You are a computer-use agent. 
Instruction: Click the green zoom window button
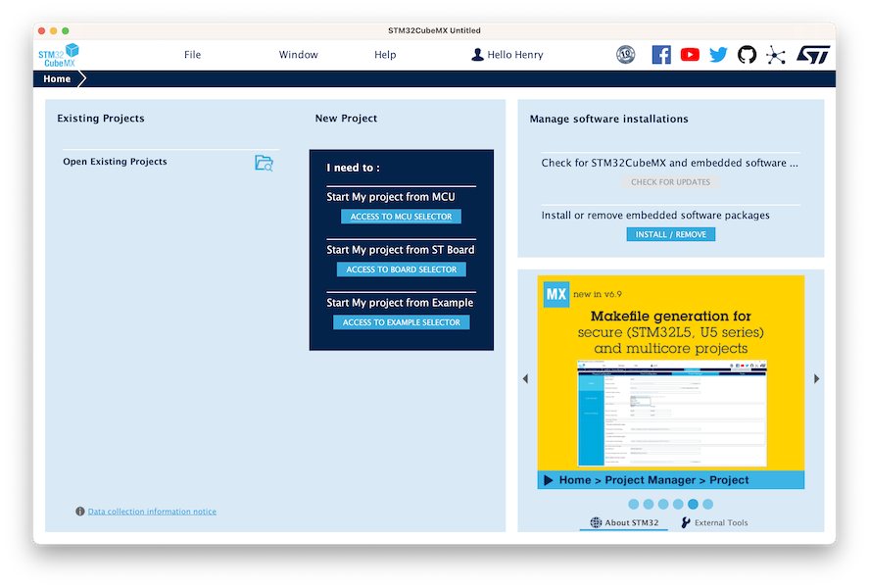(x=66, y=31)
